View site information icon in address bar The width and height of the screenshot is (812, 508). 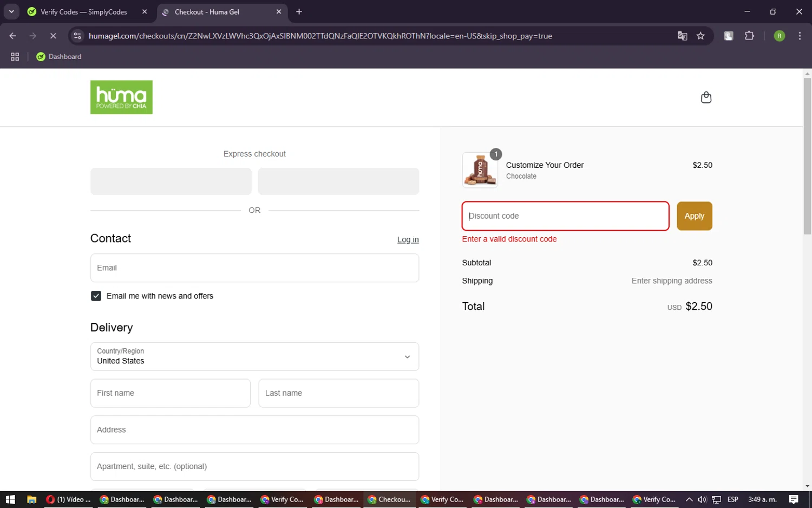(x=77, y=36)
